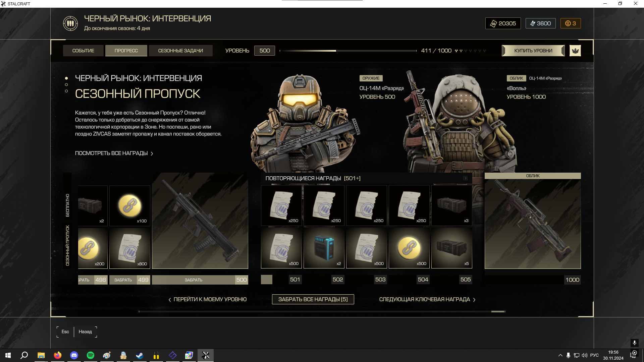Click the КУПИТЬ УРОВНИ button
The width and height of the screenshot is (644, 362).
coord(533,51)
